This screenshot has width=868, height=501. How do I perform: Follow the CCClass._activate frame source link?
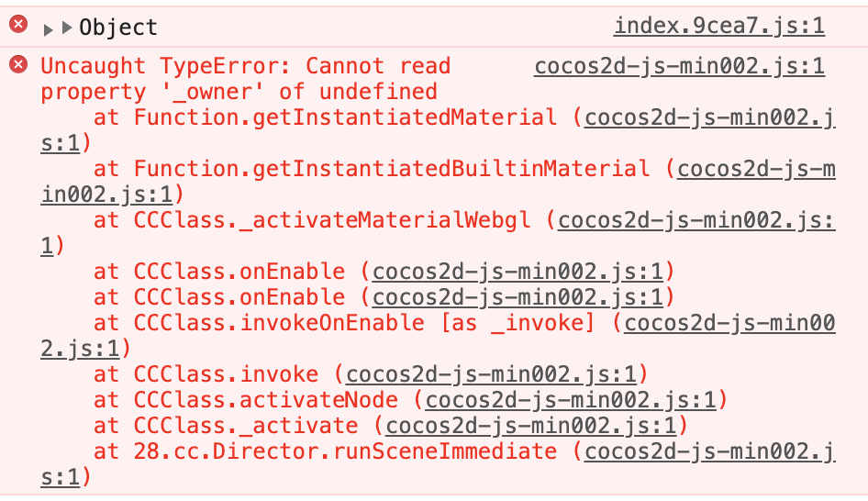click(x=531, y=426)
